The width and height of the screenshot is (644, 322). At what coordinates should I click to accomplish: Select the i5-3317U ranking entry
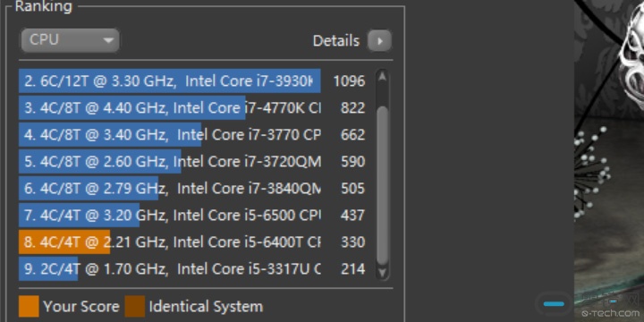click(x=192, y=269)
